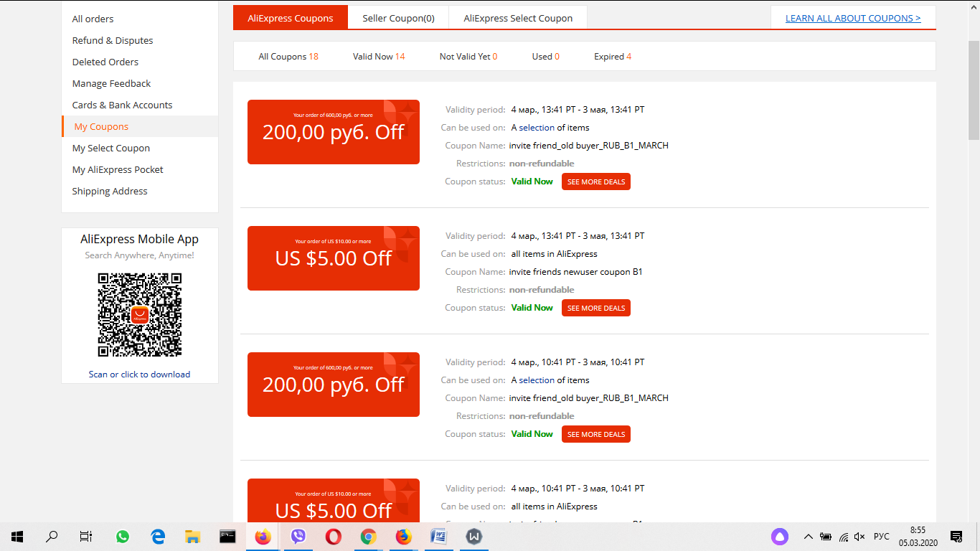Switch to the AliExpress Coupons tab
Screen dimensions: 980x551
click(291, 17)
